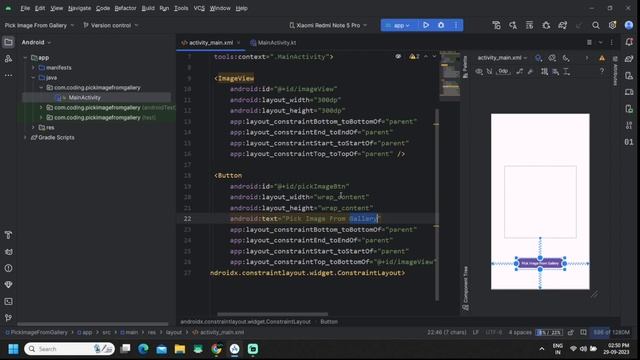Select the purple button in design preview
The width and height of the screenshot is (640, 360).
[540, 264]
